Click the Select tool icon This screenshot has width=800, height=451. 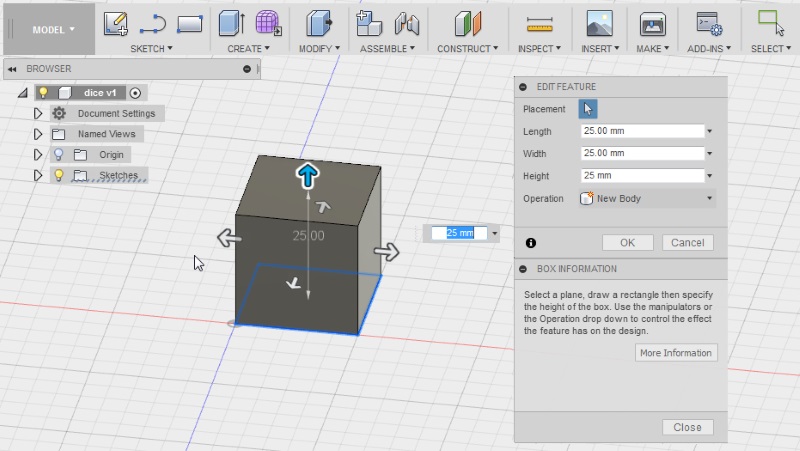click(770, 23)
